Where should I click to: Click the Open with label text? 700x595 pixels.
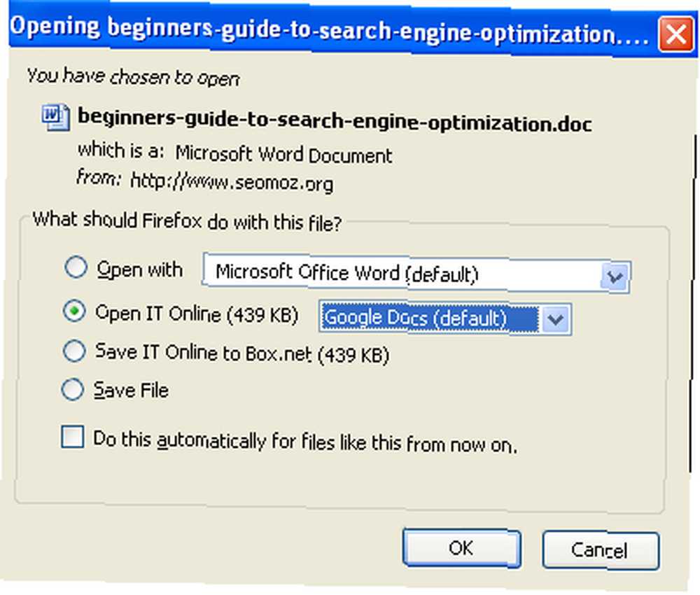click(140, 269)
